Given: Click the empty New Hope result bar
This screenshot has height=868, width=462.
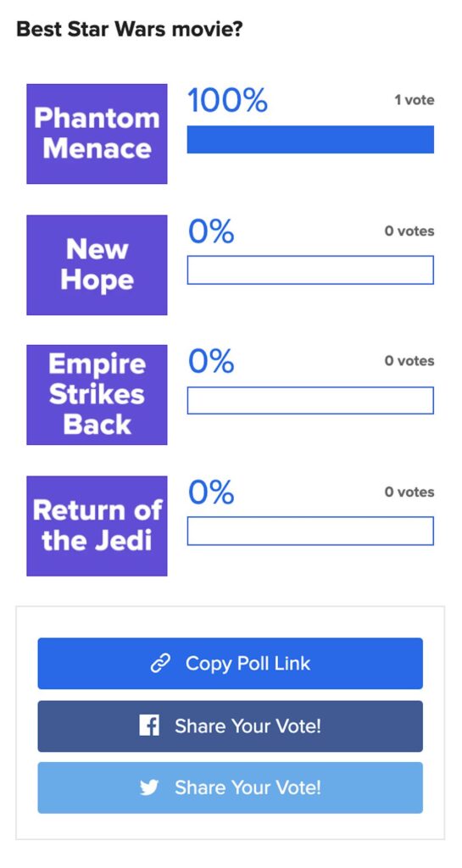Looking at the screenshot, I should 310,270.
